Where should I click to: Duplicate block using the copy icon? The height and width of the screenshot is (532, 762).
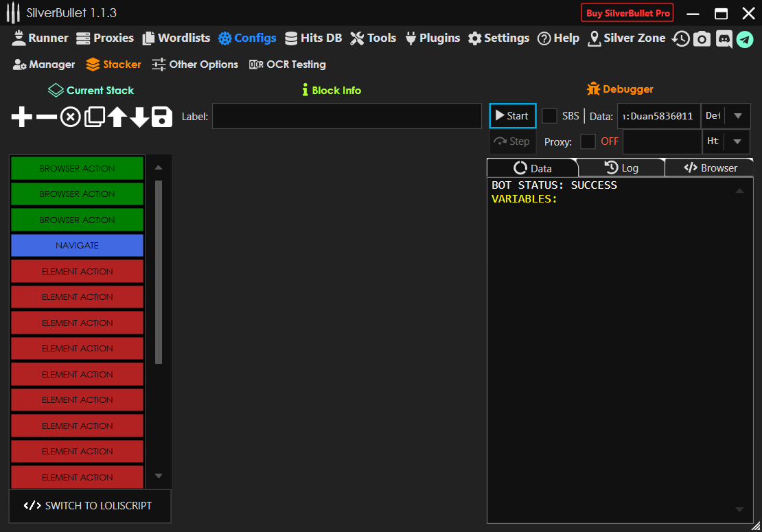tap(94, 117)
